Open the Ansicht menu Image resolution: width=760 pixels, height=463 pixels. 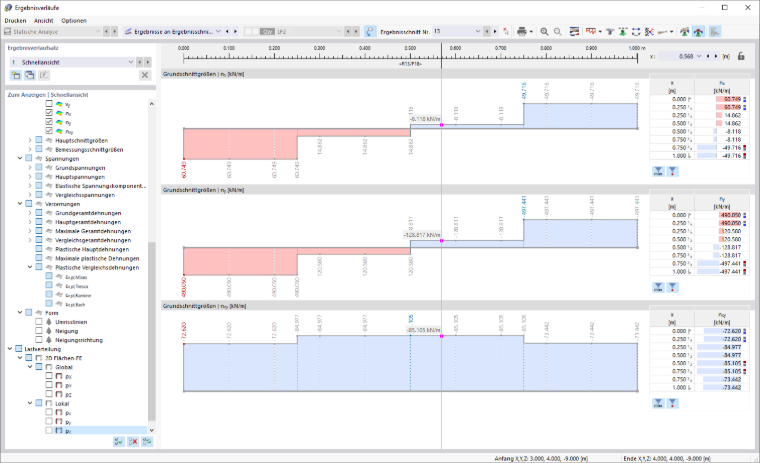(44, 20)
